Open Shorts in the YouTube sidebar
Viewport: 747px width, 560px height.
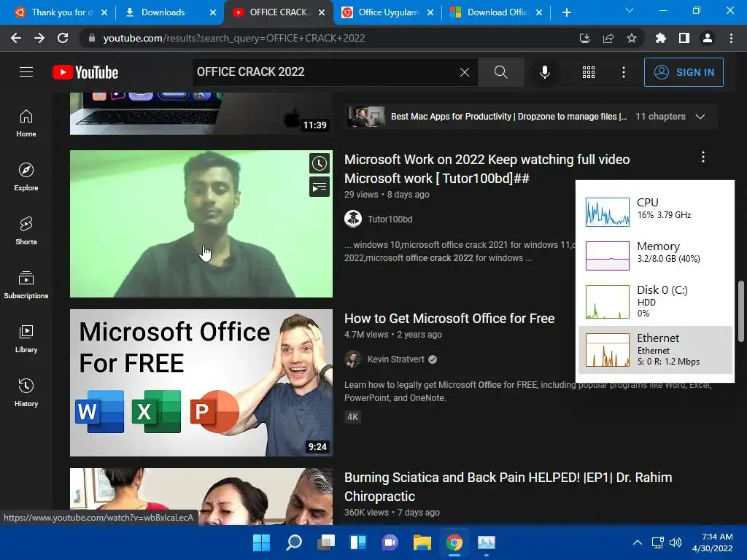point(26,231)
